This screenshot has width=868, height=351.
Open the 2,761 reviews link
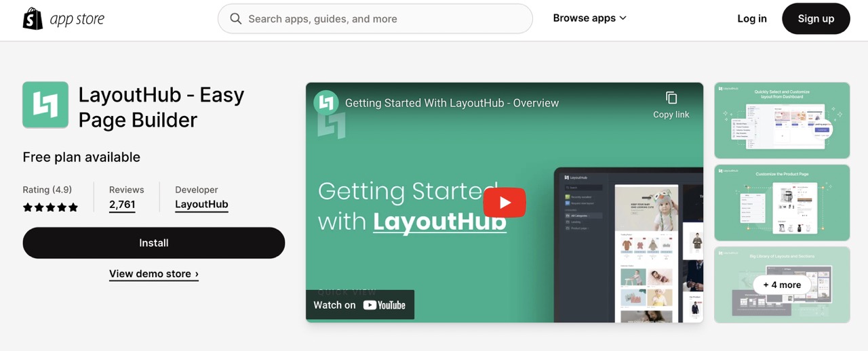[122, 205]
